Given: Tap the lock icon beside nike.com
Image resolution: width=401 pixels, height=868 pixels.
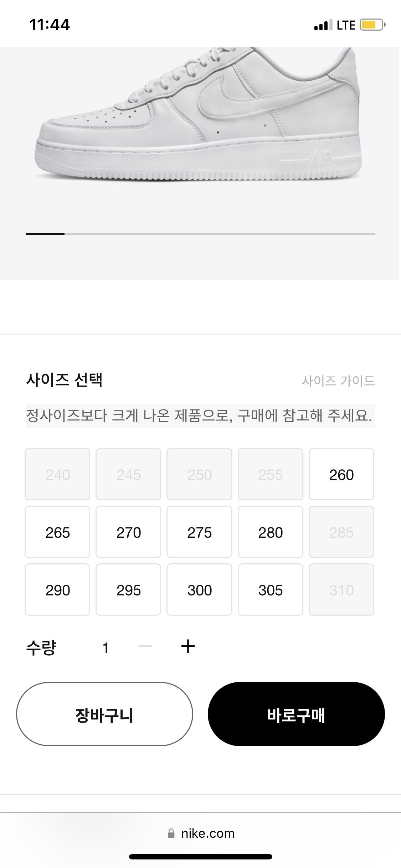Looking at the screenshot, I should pos(171,833).
